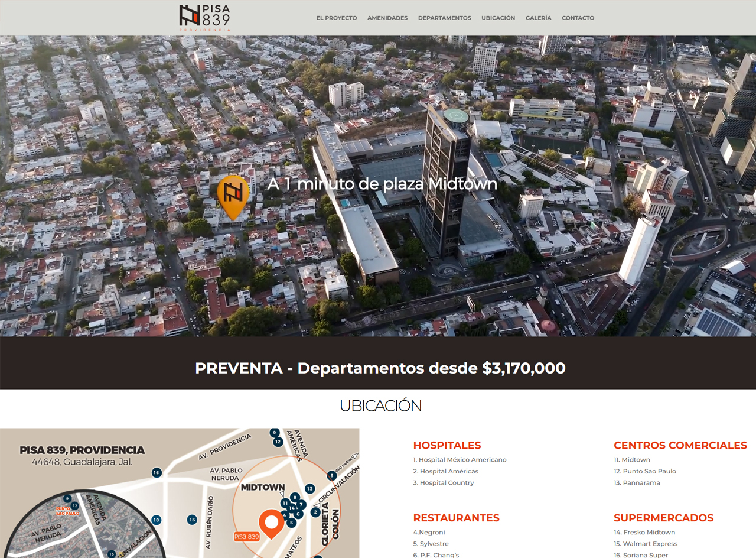
Task: Select '6. P.F. Chang's' entry
Action: click(436, 555)
